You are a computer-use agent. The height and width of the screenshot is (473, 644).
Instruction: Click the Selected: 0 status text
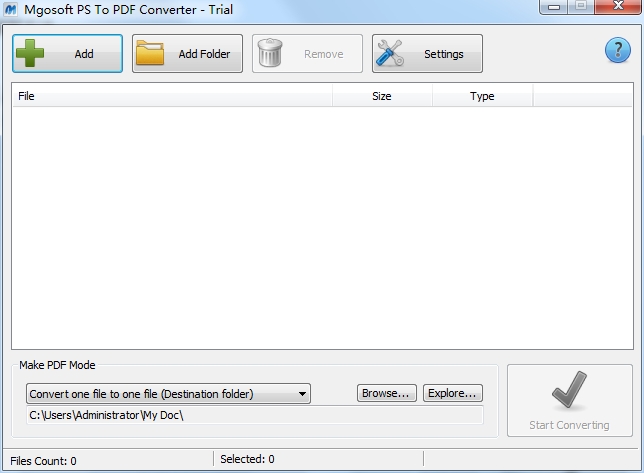click(x=247, y=459)
